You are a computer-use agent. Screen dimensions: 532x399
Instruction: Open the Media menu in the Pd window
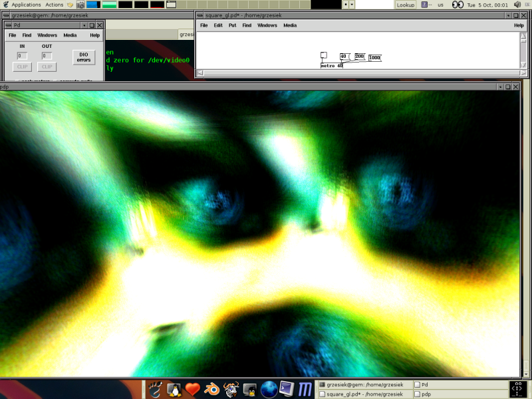coord(69,35)
